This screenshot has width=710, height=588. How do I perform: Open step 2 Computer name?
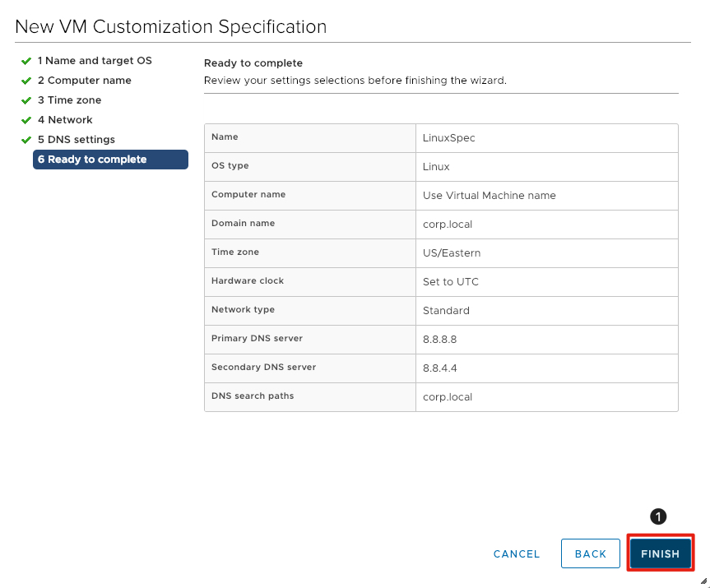click(x=84, y=81)
